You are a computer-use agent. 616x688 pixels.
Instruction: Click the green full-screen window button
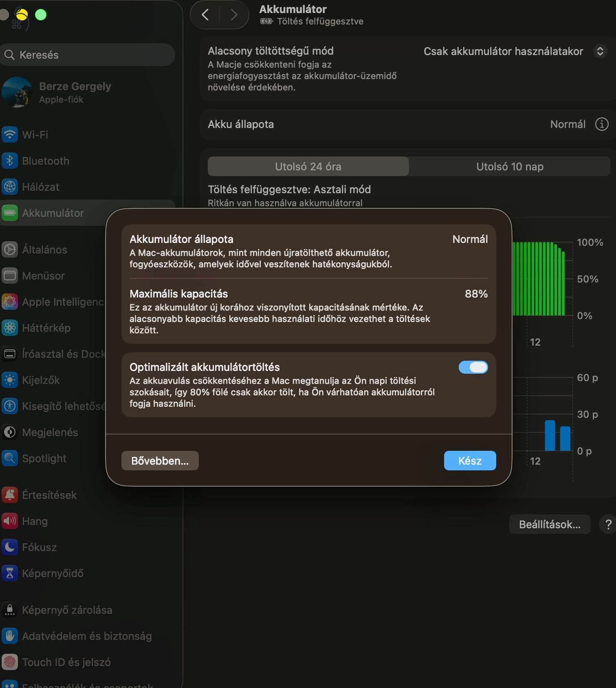pyautogui.click(x=41, y=15)
